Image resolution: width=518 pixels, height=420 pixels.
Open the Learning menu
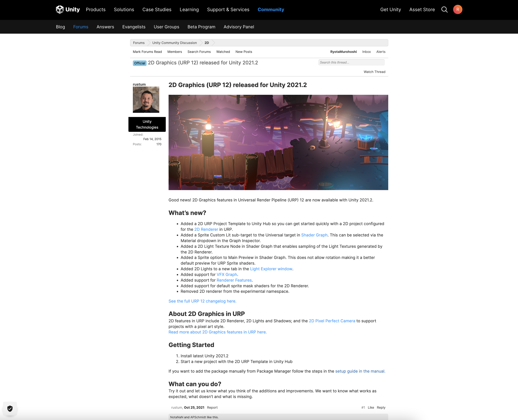click(x=189, y=9)
